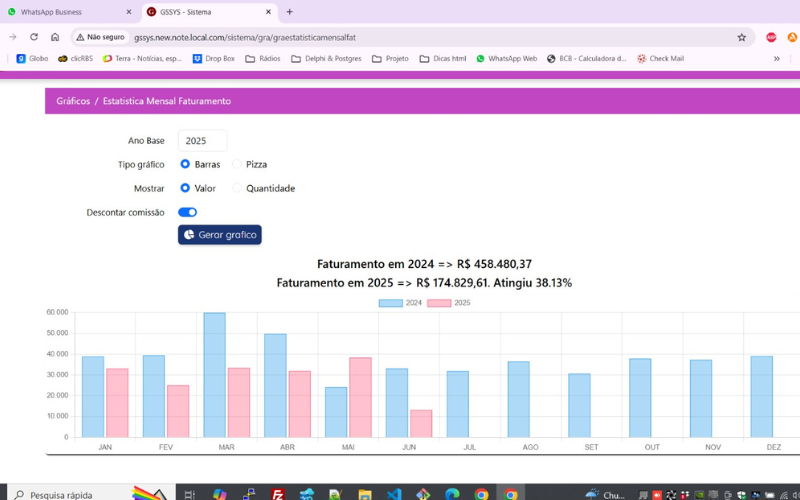Click the Gráficos breadcrumb link

coord(73,101)
